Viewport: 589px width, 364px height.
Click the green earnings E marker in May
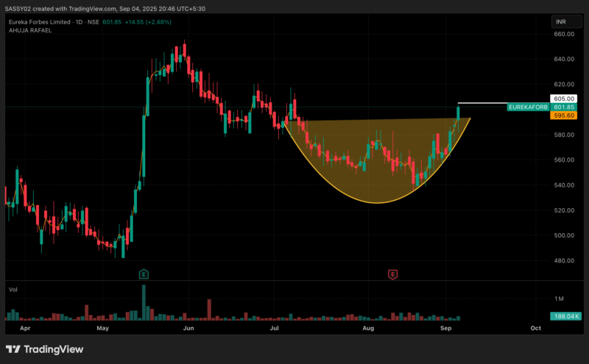point(144,274)
